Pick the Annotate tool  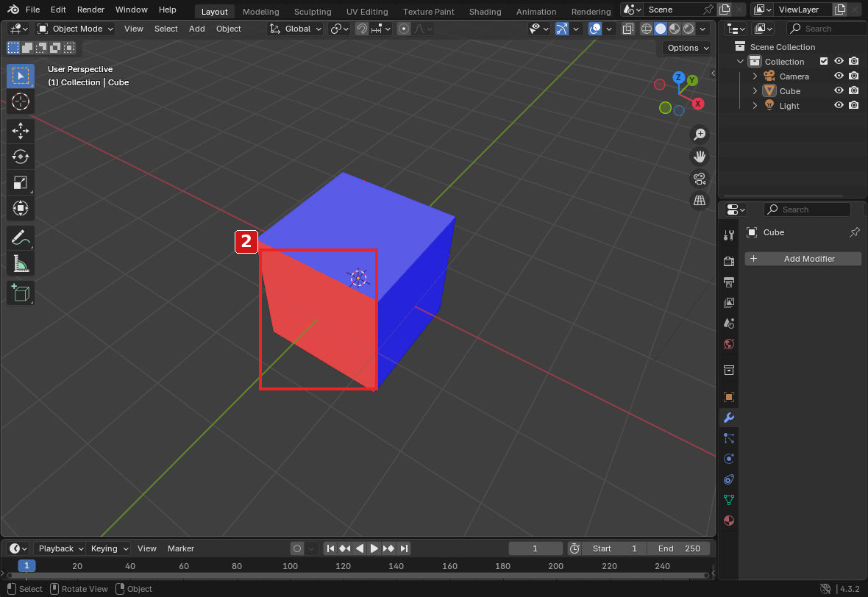pos(21,238)
